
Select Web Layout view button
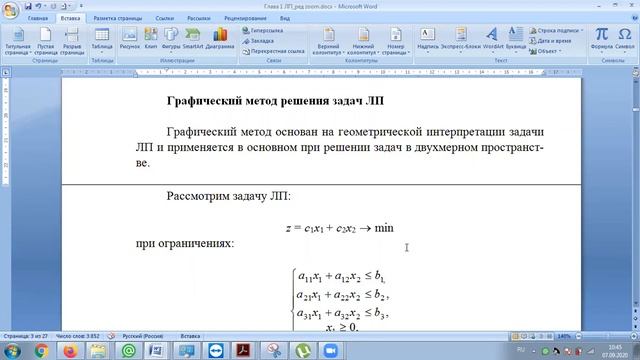[532, 336]
